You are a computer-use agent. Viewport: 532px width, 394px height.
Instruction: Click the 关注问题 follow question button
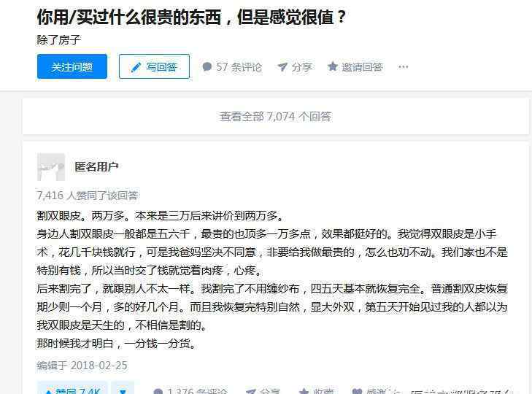tap(72, 66)
